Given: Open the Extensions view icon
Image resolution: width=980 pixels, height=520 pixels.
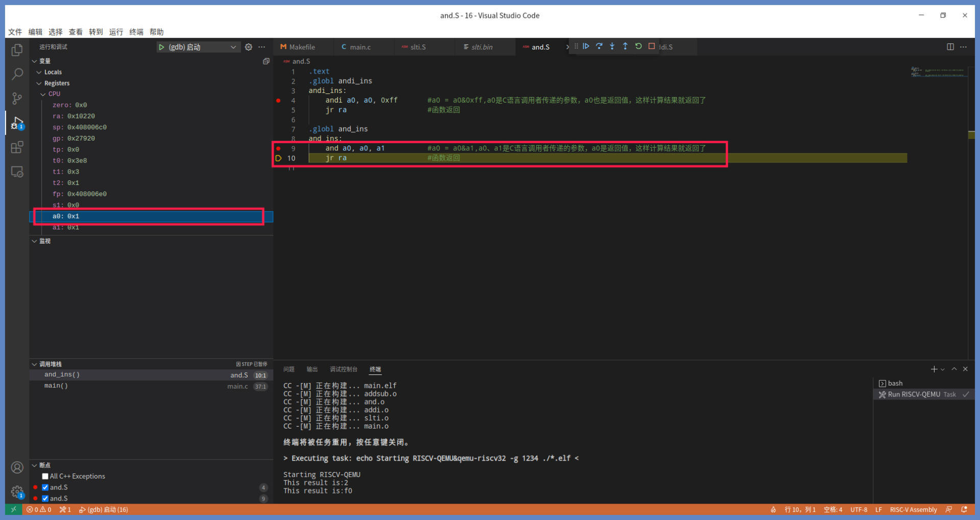Looking at the screenshot, I should (x=17, y=148).
